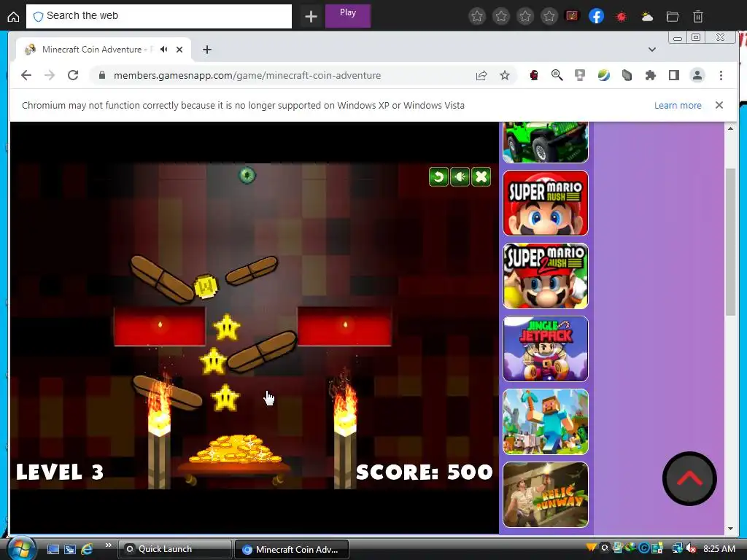
Task: Select the Minecraft Coin Adv... taskbar button
Action: click(292, 549)
